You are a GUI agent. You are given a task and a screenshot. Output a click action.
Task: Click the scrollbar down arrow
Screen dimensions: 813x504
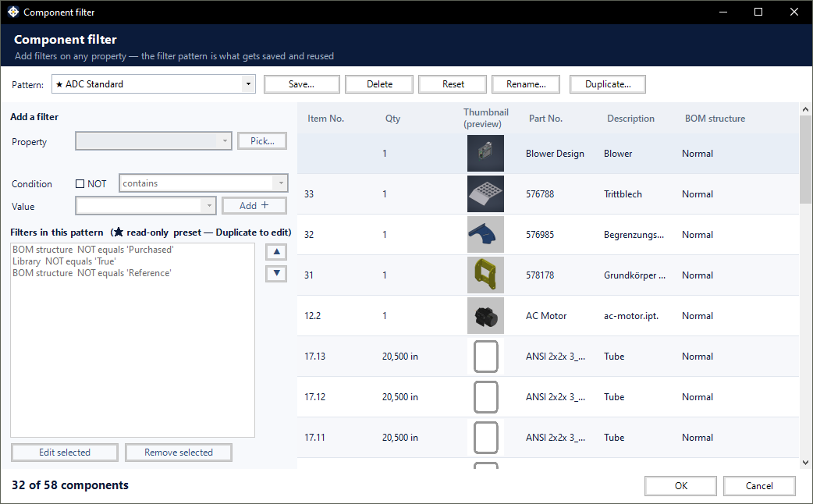tap(805, 463)
